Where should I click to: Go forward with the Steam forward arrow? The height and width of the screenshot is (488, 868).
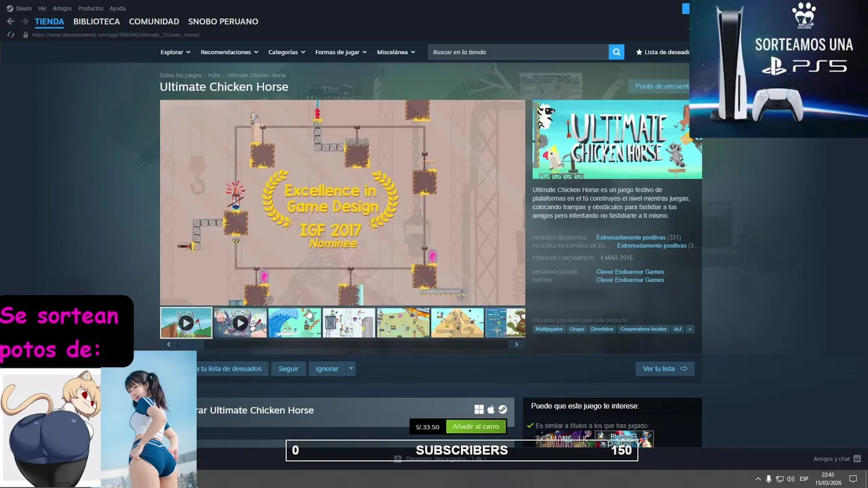pos(24,22)
